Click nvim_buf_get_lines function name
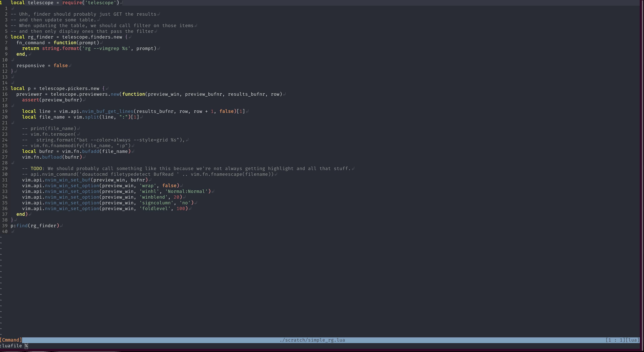This screenshot has height=352, width=644. click(x=108, y=111)
